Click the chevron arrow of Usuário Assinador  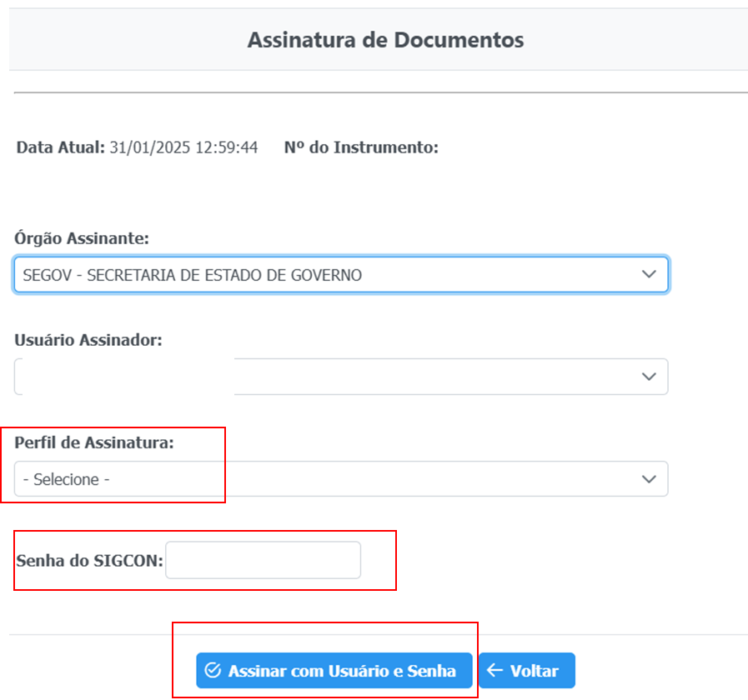point(649,377)
